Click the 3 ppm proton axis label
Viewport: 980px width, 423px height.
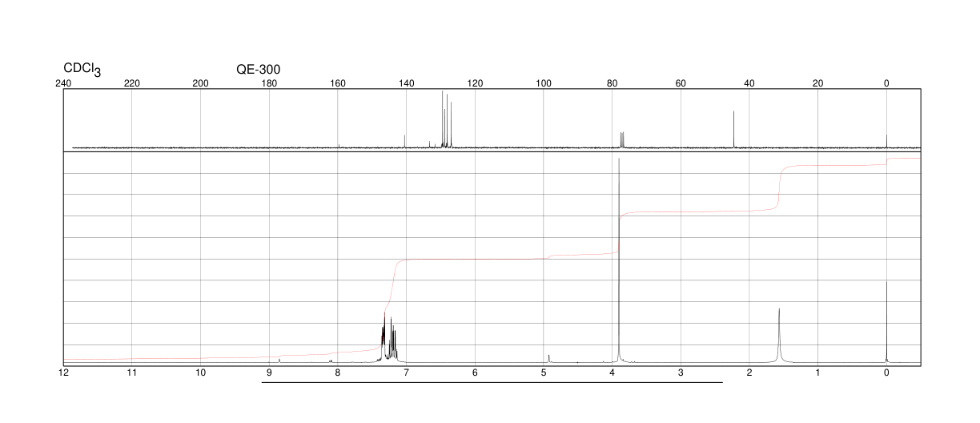pyautogui.click(x=681, y=373)
